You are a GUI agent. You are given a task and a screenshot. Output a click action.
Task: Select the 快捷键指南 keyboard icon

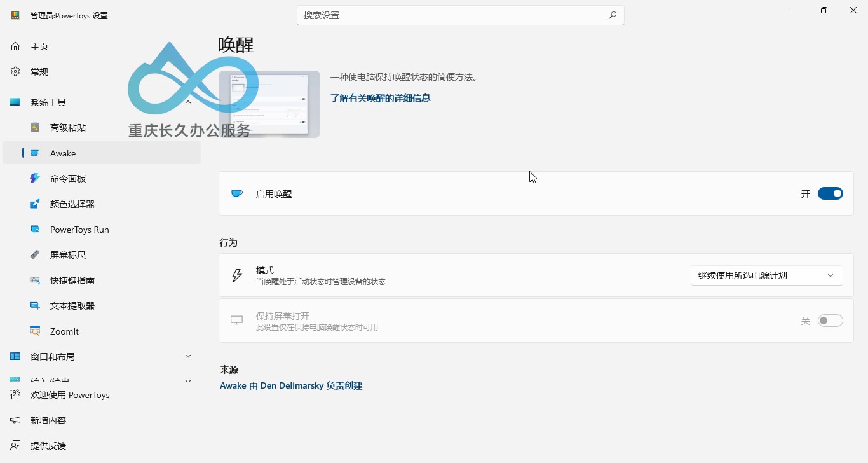tap(35, 280)
